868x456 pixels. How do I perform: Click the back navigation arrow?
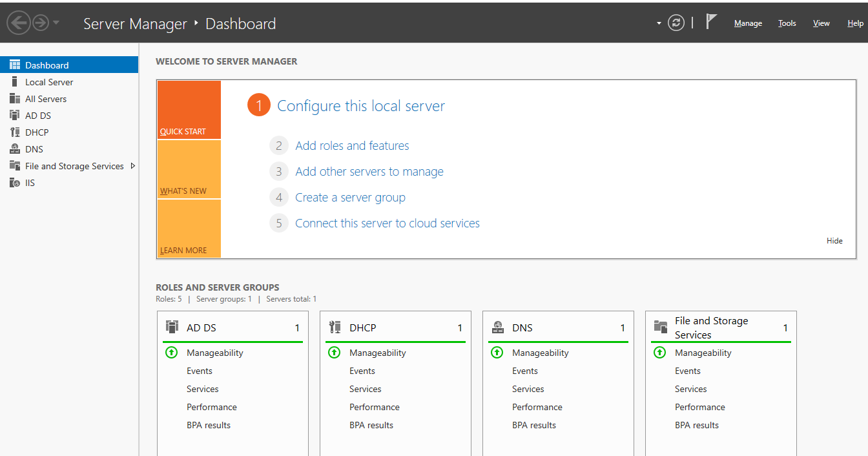click(18, 23)
